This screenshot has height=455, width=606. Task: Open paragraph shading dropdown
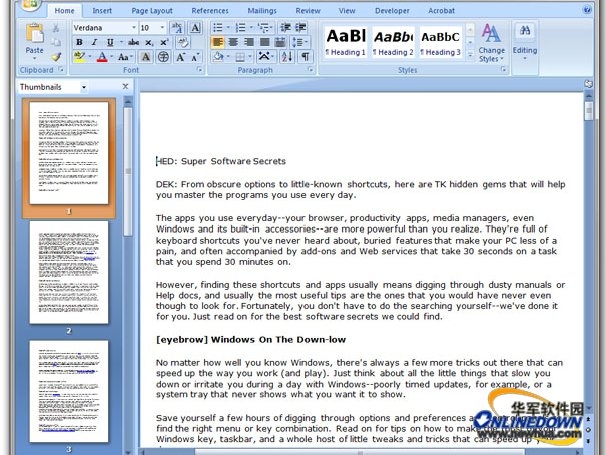click(x=228, y=57)
